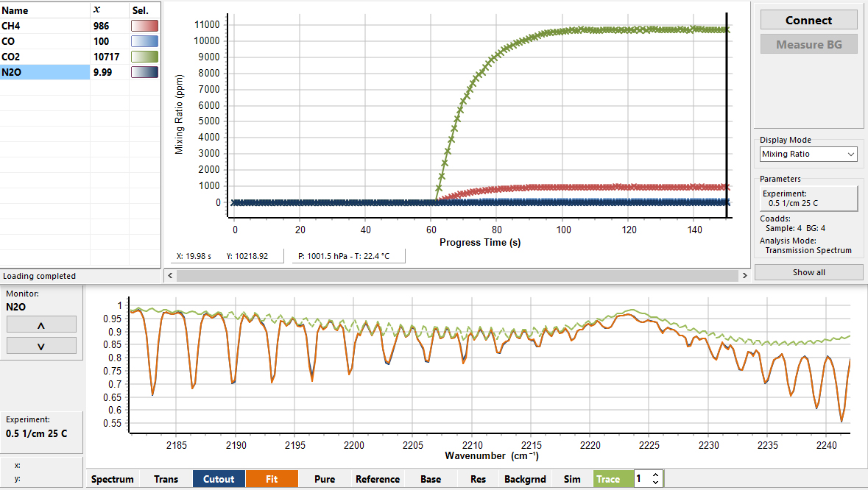The image size is (868, 490).
Task: Toggle the Fit trace display
Action: point(272,479)
